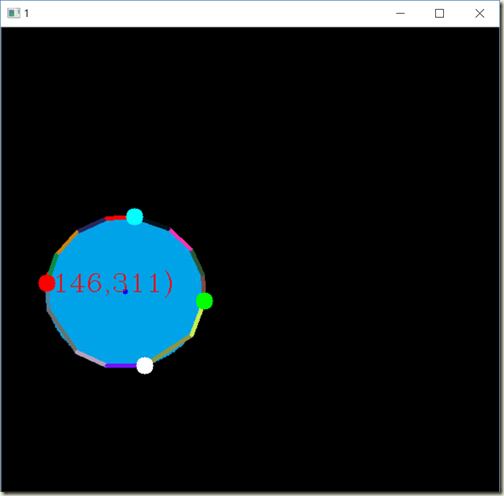Click the magenta edge segment of polygon
Screen dimensions: 504x496
(181, 239)
